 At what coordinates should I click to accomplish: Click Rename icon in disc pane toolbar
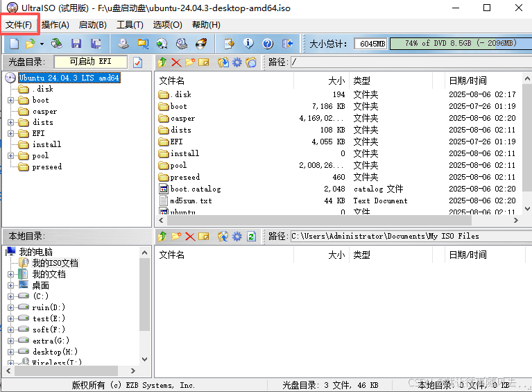pos(203,62)
